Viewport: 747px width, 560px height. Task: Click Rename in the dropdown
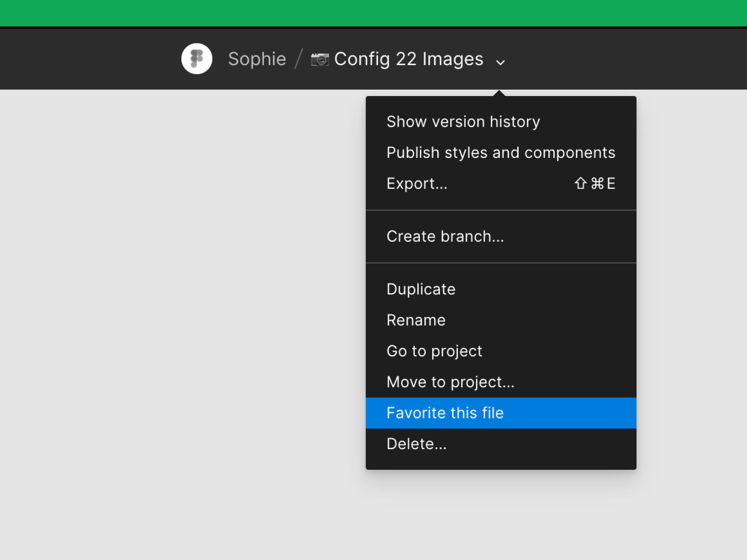point(416,320)
